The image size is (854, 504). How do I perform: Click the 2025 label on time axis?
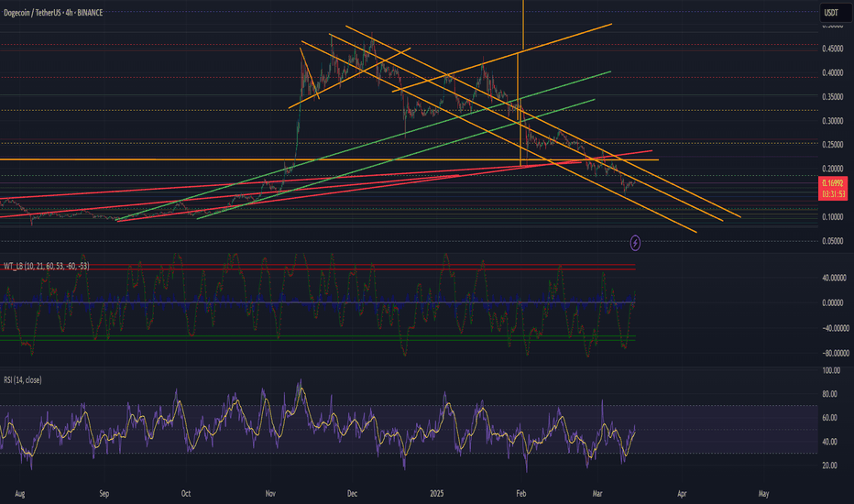[x=436, y=494]
